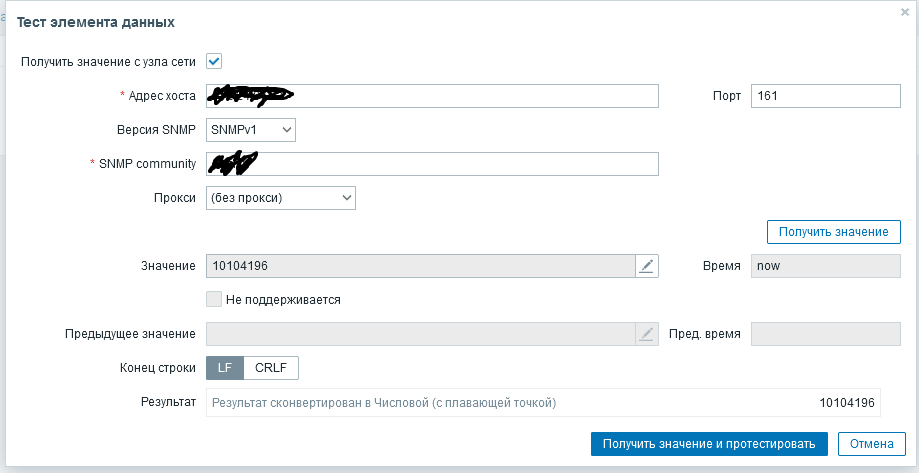The width and height of the screenshot is (919, 473).
Task: Click the Предыдущее значение field
Action: coord(420,334)
